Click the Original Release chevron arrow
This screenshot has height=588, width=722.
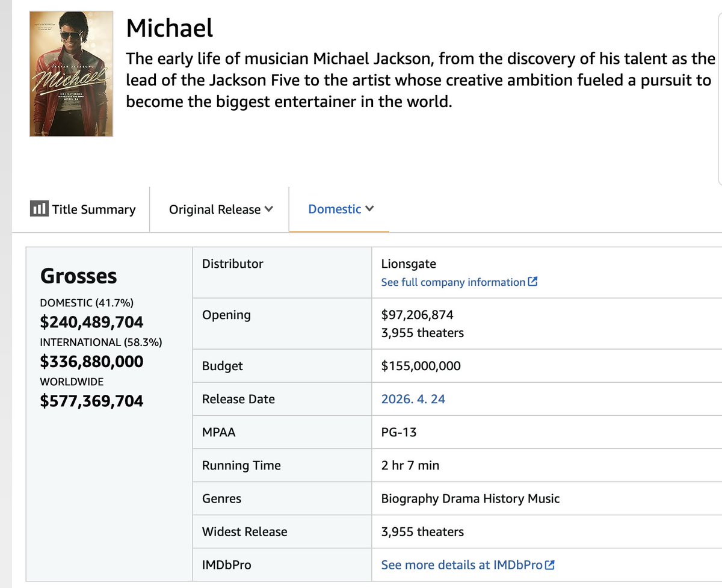point(268,209)
